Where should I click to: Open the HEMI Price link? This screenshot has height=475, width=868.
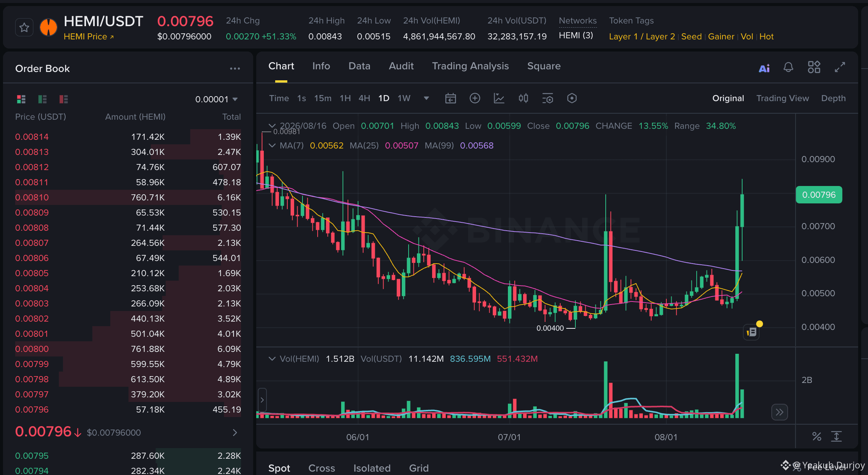(89, 37)
